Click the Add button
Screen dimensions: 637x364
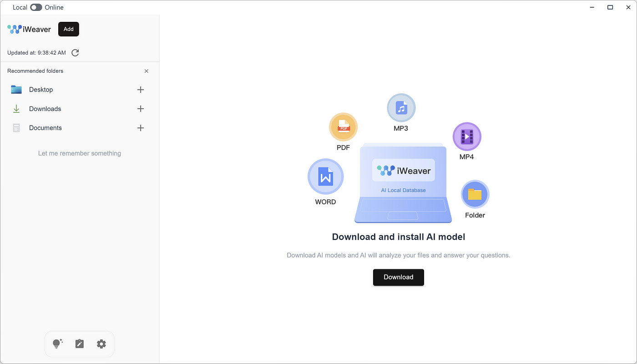[x=69, y=29]
